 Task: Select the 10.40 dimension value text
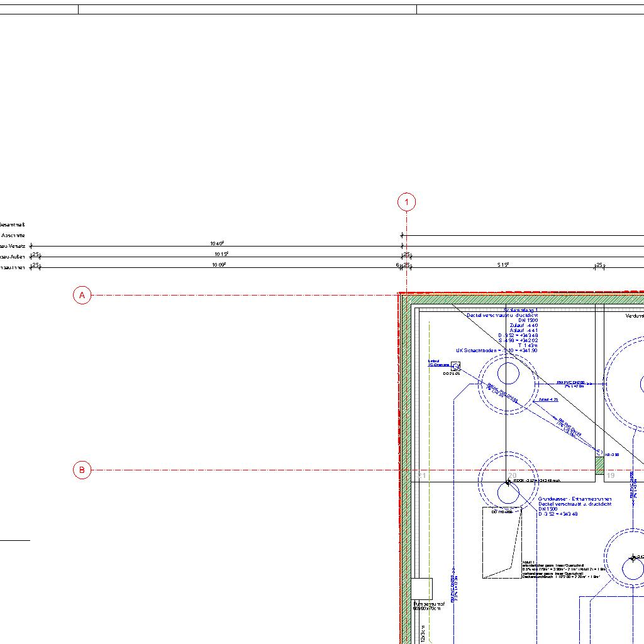pos(218,243)
